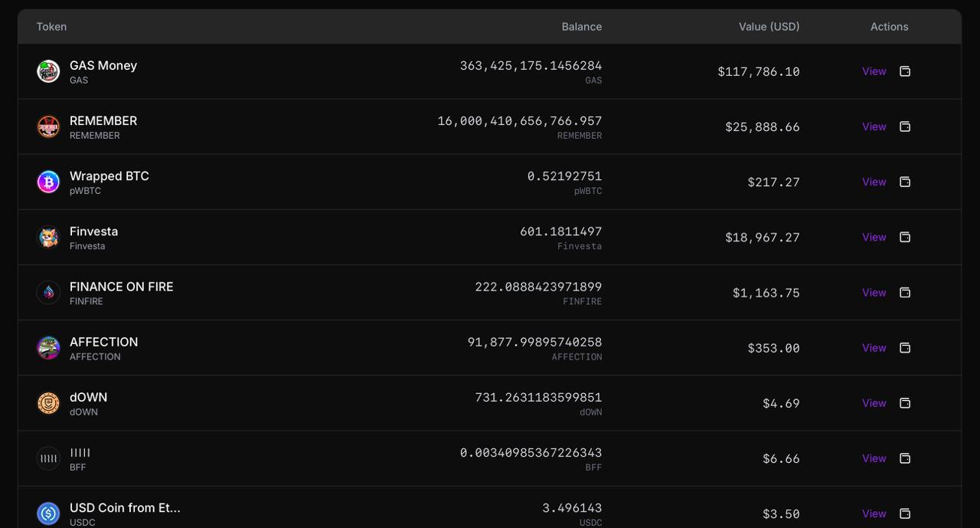Click value $117,786.10
Image resolution: width=980 pixels, height=528 pixels.
click(x=759, y=71)
